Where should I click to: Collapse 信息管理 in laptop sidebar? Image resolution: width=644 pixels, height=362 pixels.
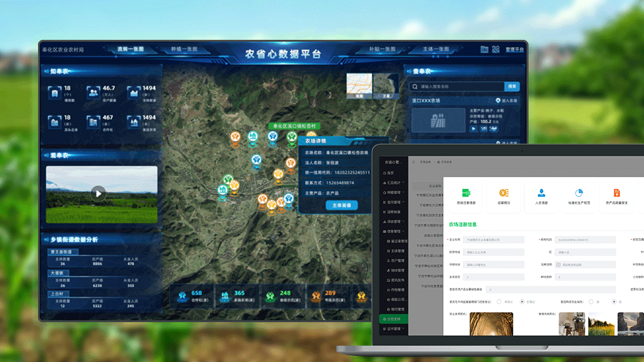tap(394, 232)
